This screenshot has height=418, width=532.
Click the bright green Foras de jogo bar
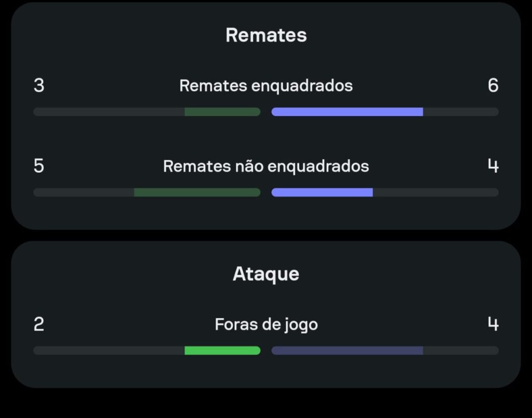coord(222,350)
